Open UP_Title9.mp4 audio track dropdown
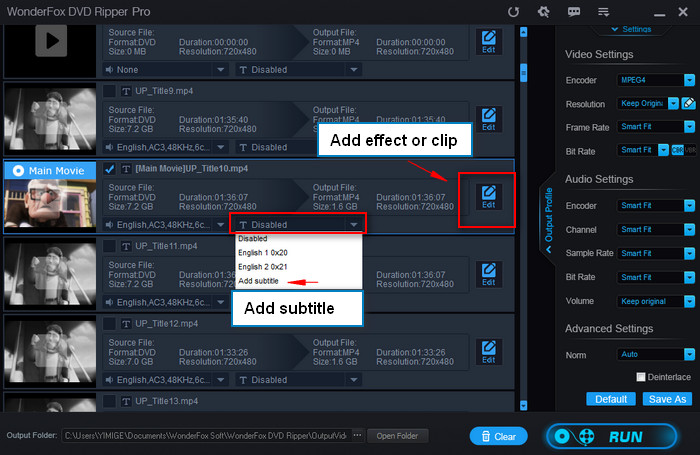The image size is (700, 455). pyautogui.click(x=166, y=147)
